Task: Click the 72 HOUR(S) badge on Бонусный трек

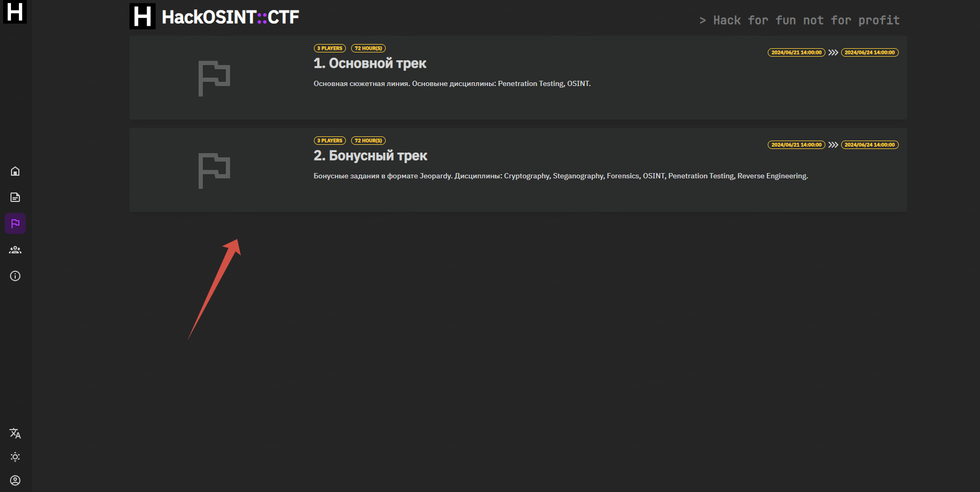Action: point(368,141)
